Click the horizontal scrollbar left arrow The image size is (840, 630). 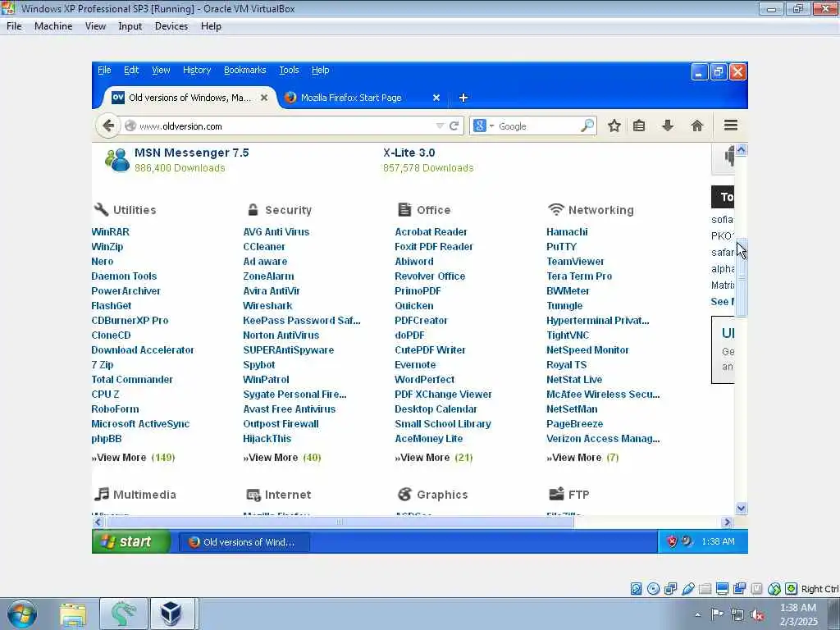(x=98, y=522)
